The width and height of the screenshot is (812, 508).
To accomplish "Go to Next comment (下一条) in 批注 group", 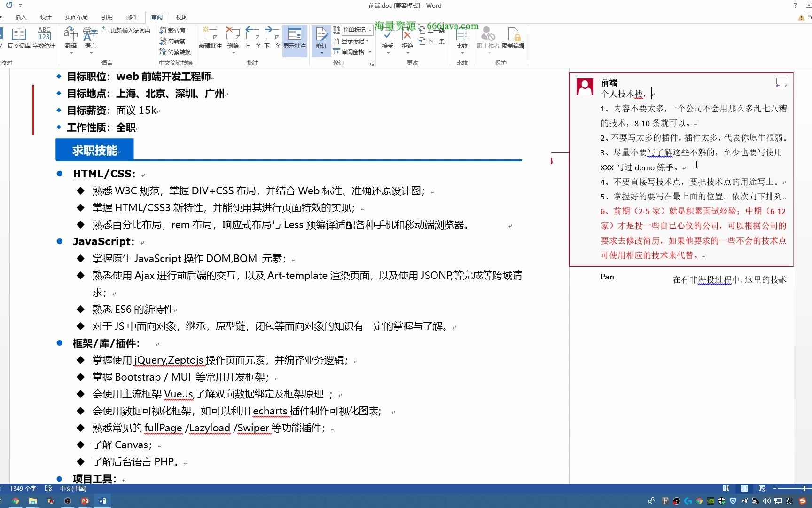I will point(272,38).
